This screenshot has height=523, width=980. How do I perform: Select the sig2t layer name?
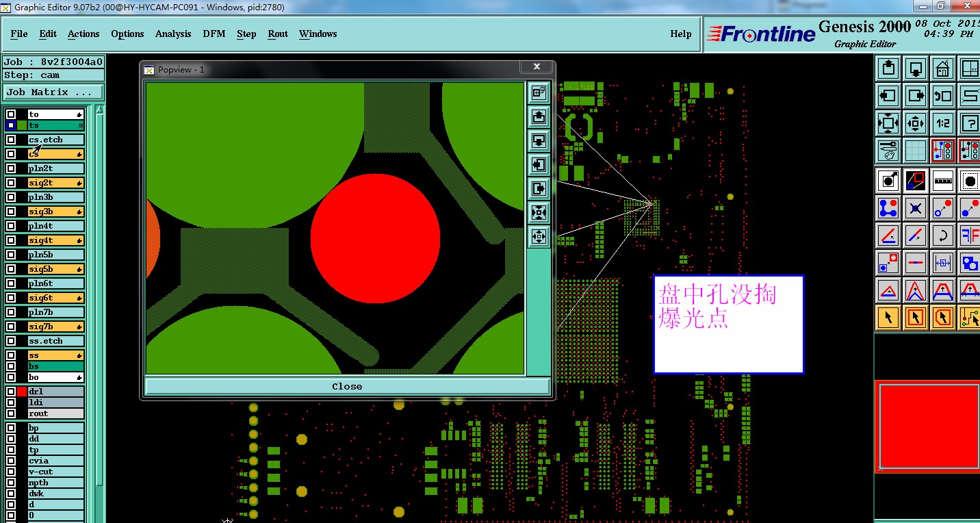[x=55, y=183]
